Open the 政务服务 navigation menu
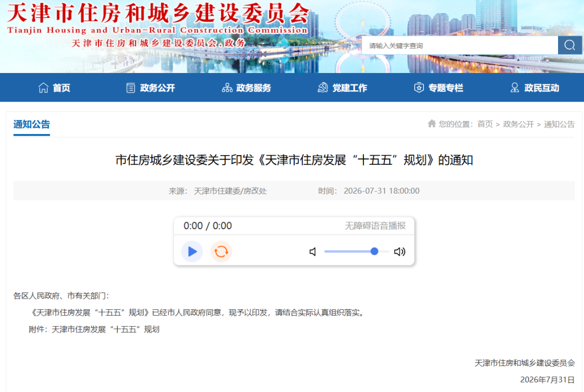Image resolution: width=584 pixels, height=392 pixels. click(247, 88)
